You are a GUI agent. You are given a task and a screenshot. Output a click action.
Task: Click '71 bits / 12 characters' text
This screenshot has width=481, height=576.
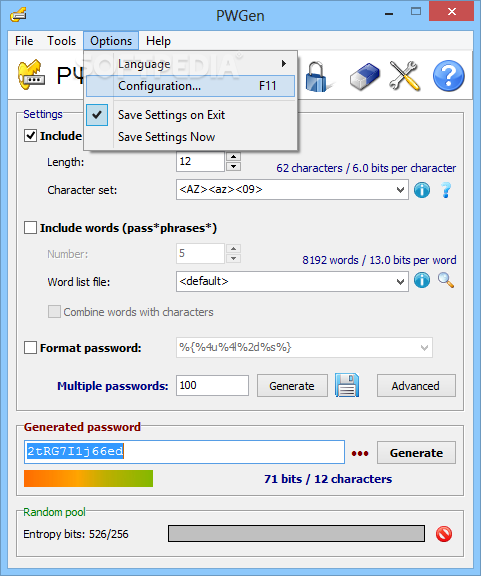pyautogui.click(x=328, y=479)
